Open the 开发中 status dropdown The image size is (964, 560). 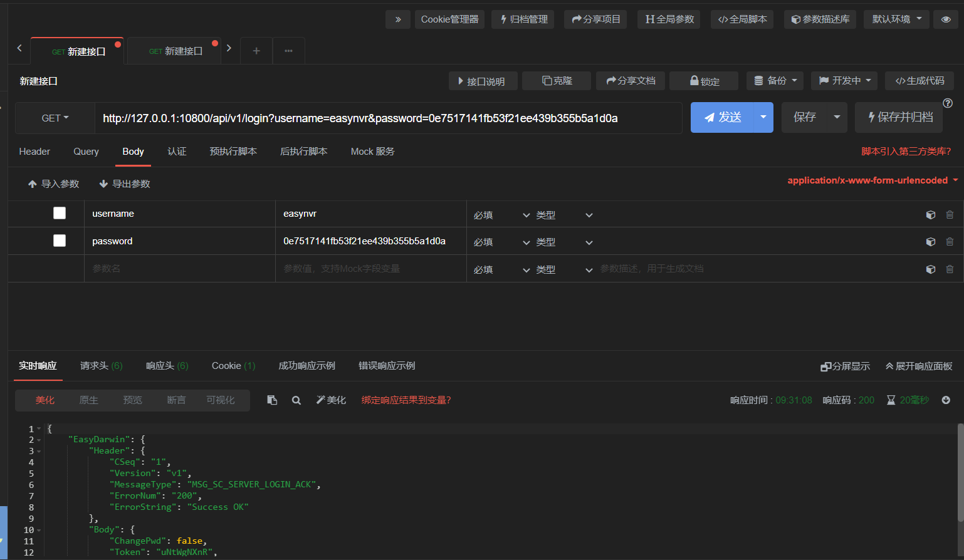click(x=845, y=81)
